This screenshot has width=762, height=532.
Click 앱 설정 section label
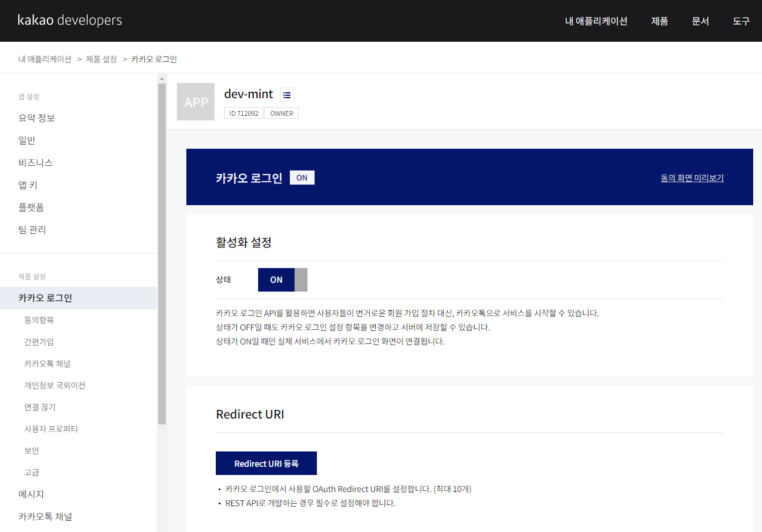pos(29,96)
